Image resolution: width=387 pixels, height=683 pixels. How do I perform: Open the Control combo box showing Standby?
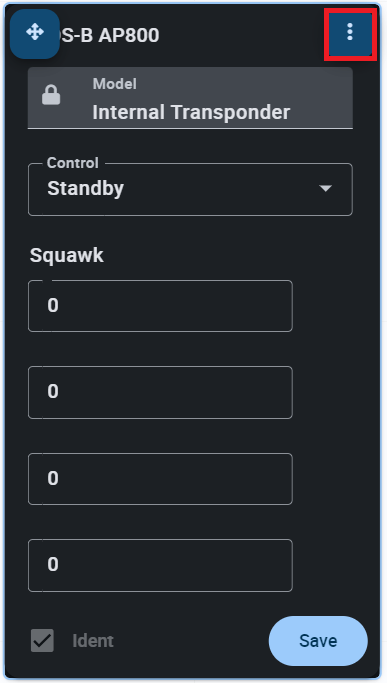click(190, 189)
